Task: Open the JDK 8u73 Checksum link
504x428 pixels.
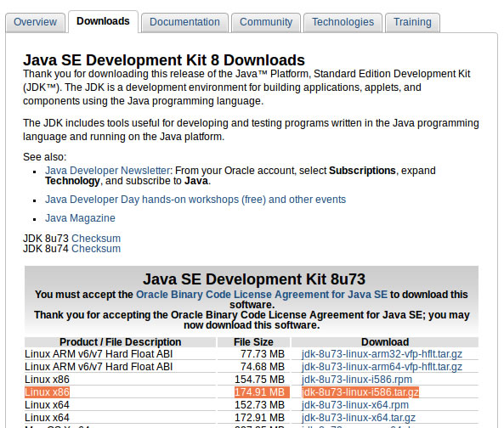Action: click(96, 239)
